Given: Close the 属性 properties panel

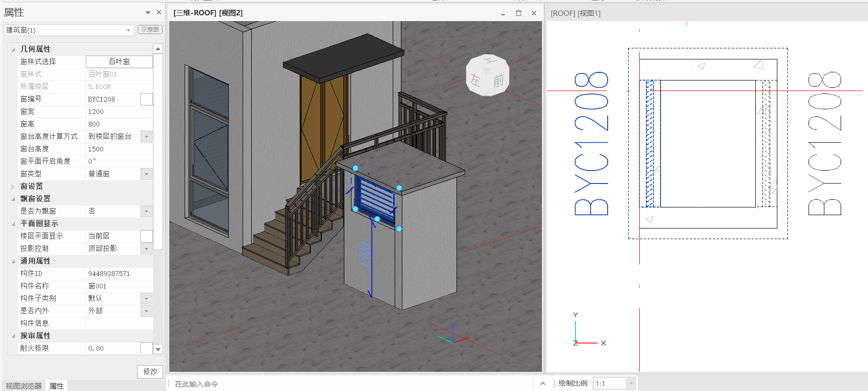Looking at the screenshot, I should coord(159,12).
